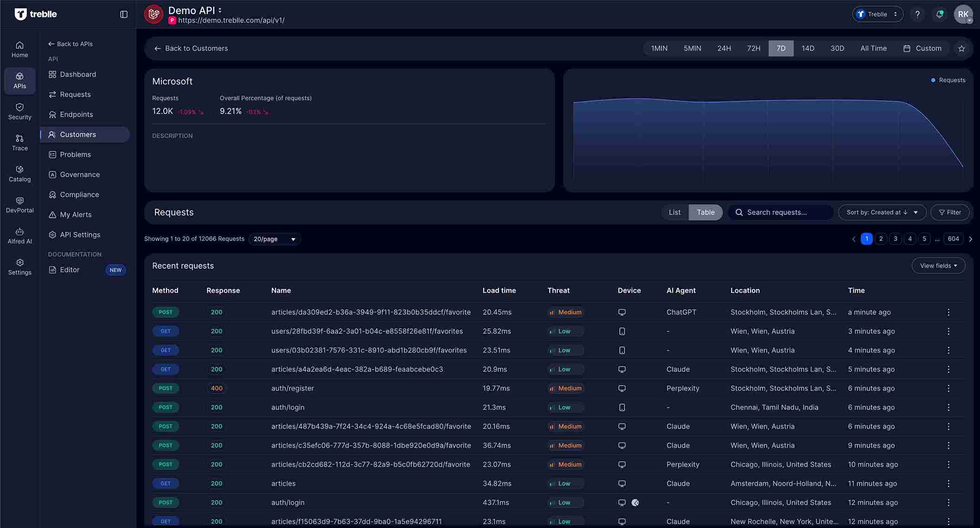Open Settings from the bottom sidebar icon
This screenshot has width=980, height=528.
click(19, 266)
